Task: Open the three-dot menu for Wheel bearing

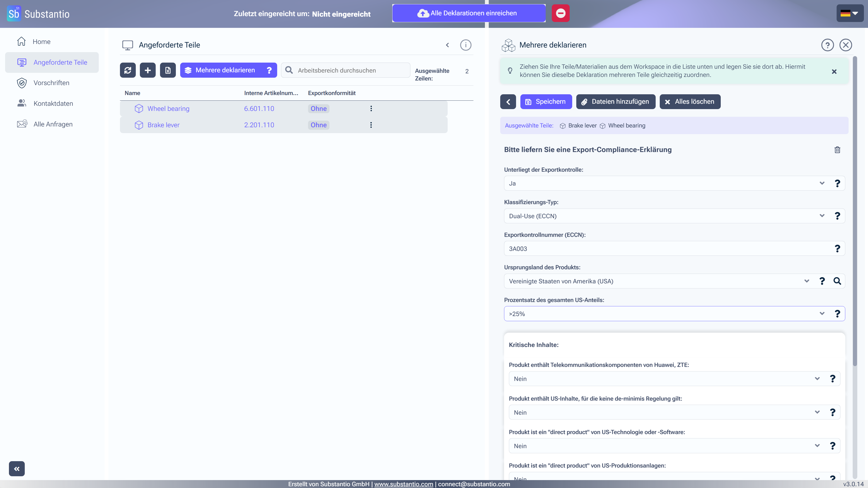Action: 371,109
